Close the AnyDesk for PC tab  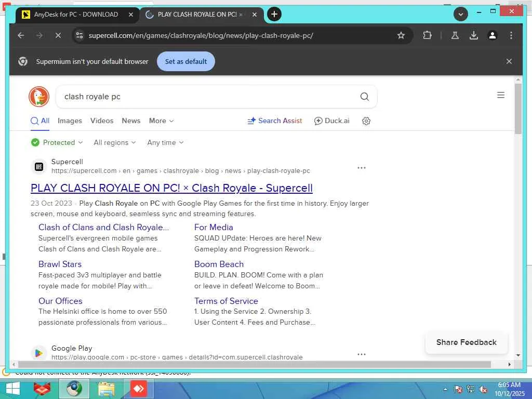130,15
